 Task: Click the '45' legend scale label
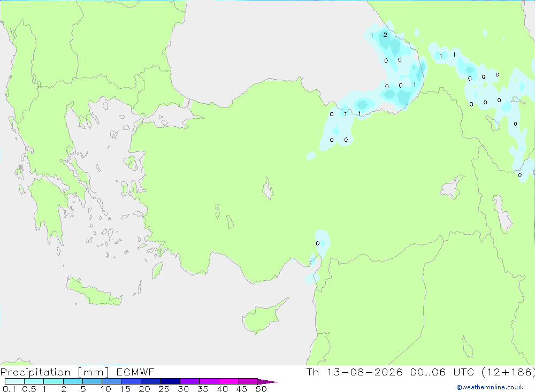242,389
